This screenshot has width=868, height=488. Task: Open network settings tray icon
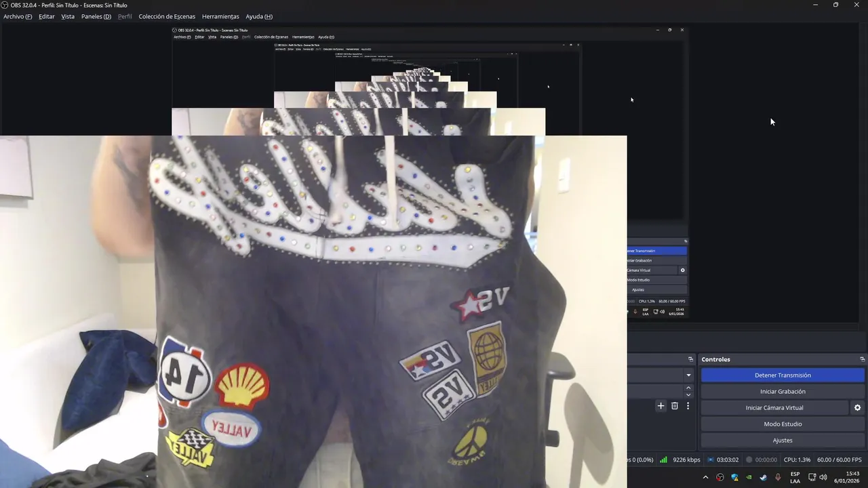812,477
